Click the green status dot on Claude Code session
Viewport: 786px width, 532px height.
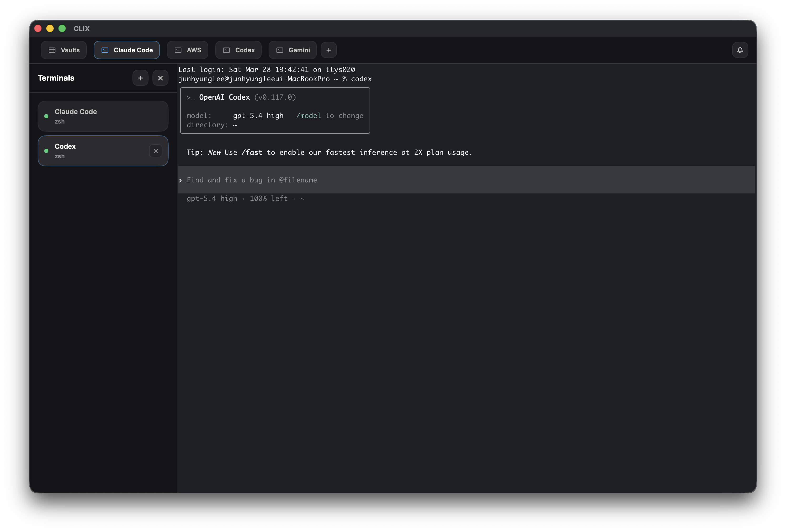[x=46, y=116]
